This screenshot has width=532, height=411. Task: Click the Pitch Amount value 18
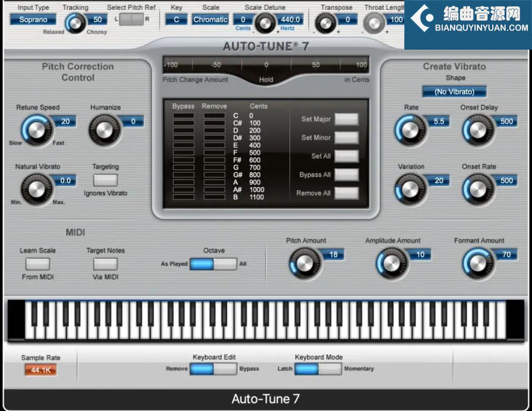[333, 254]
